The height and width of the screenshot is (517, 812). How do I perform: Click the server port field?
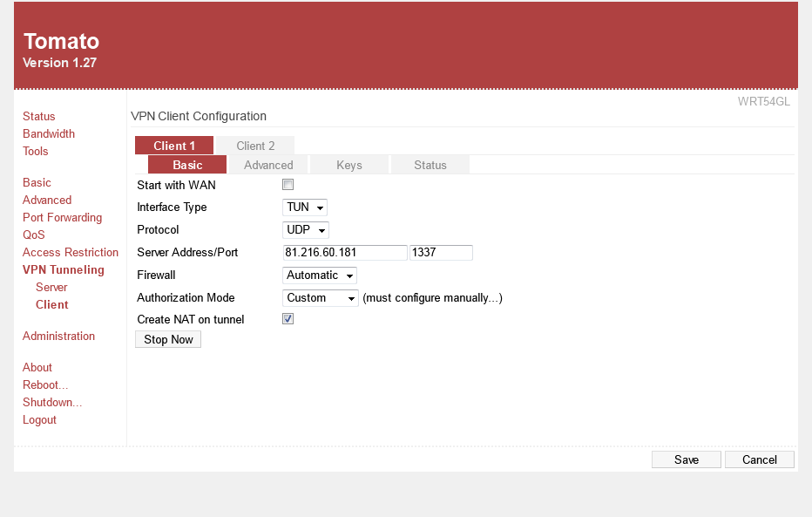[441, 253]
